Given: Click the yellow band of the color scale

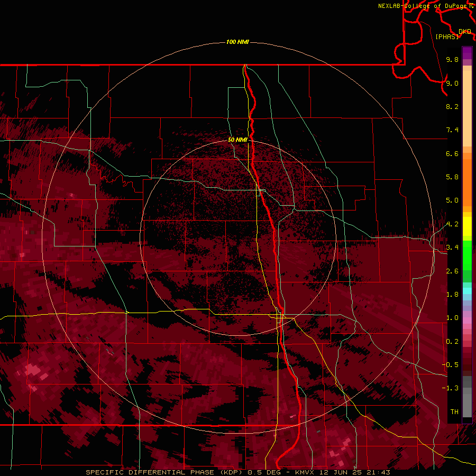Looking at the screenshot, I should pos(467,226).
